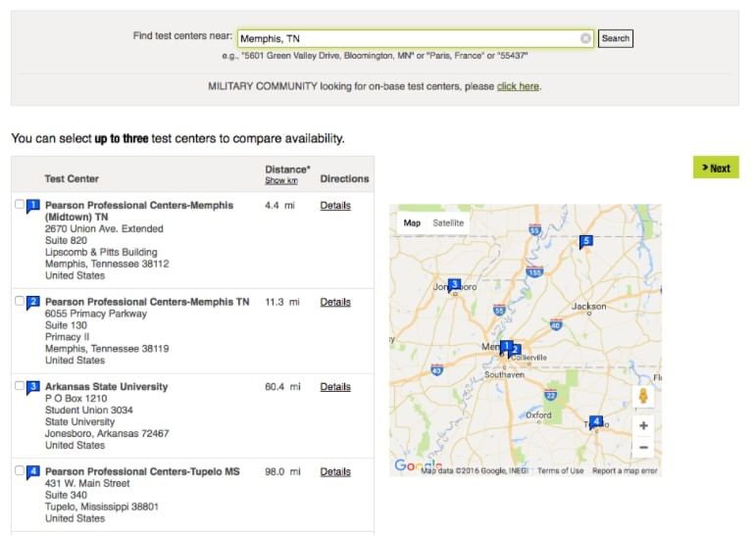Click map marker 2 near Collierville
Image resolution: width=756 pixels, height=536 pixels.
point(515,351)
